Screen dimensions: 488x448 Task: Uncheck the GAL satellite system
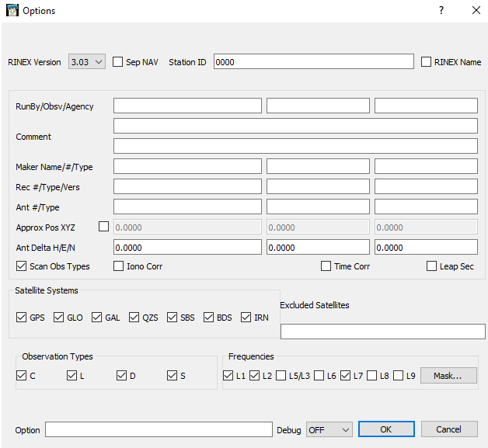coord(96,317)
